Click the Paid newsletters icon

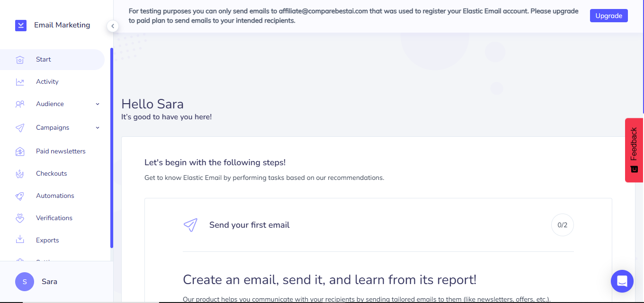(20, 151)
